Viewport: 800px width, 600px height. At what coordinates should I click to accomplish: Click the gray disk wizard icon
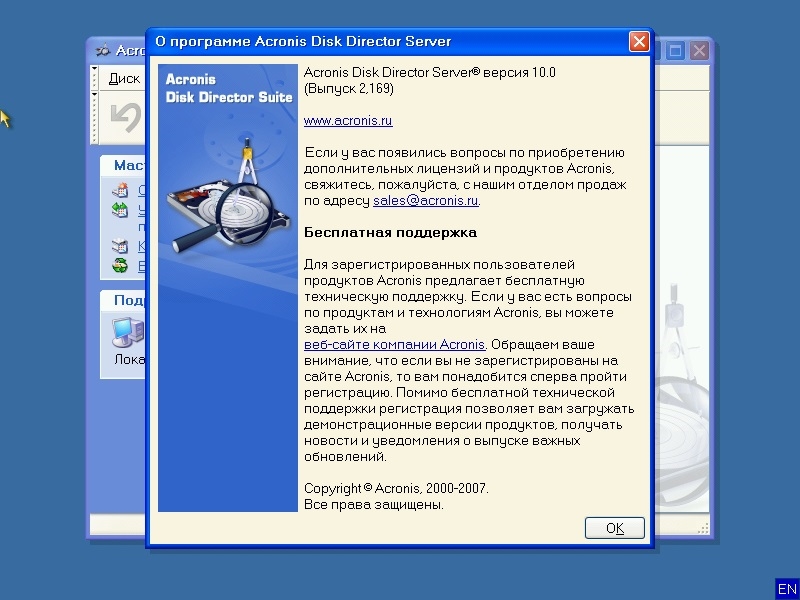(x=120, y=246)
